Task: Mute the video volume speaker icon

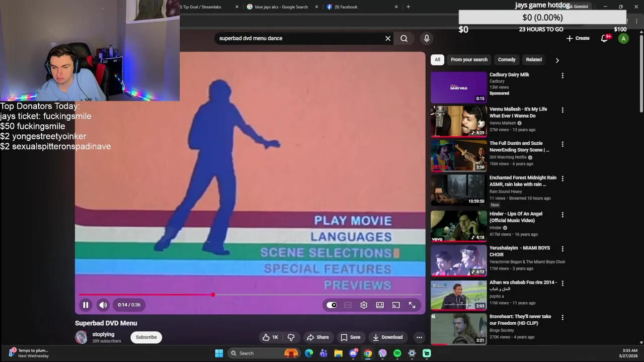Action: (x=103, y=305)
